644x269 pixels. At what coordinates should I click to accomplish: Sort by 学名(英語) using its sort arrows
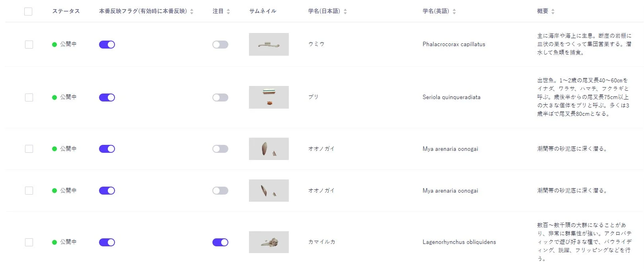pos(454,11)
